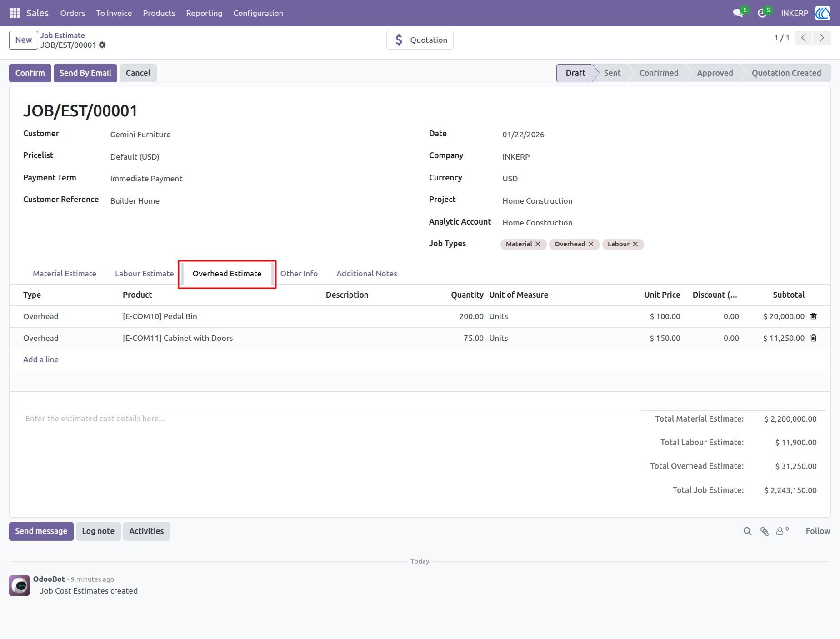
Task: Switch to Other Info tab
Action: click(299, 274)
